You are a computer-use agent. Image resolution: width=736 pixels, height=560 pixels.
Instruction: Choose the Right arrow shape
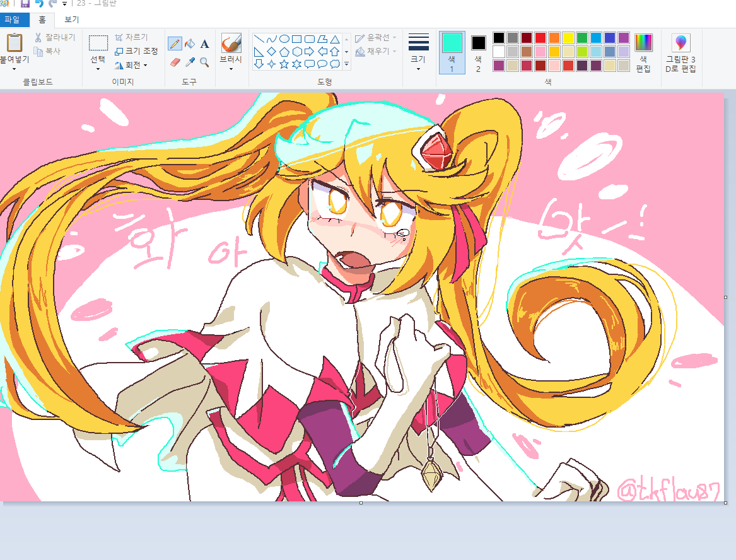(x=309, y=52)
